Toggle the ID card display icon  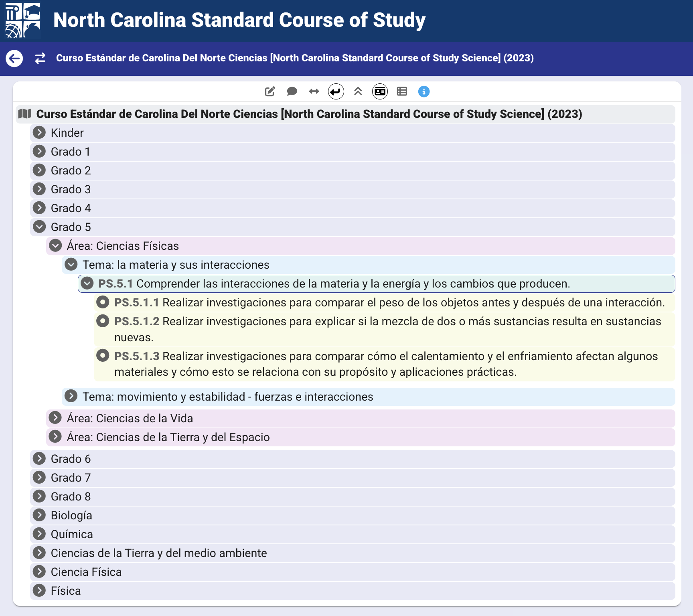point(380,92)
